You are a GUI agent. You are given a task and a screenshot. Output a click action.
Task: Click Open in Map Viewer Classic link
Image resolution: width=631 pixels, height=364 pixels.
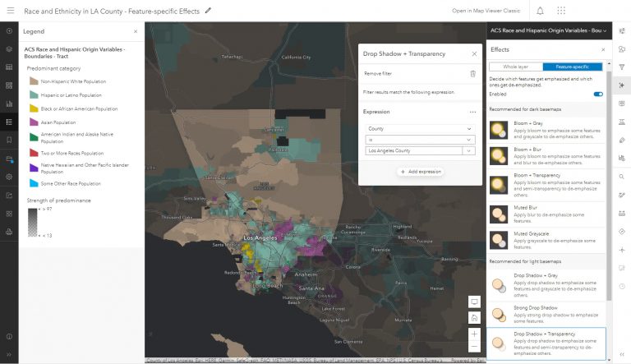[x=486, y=11]
